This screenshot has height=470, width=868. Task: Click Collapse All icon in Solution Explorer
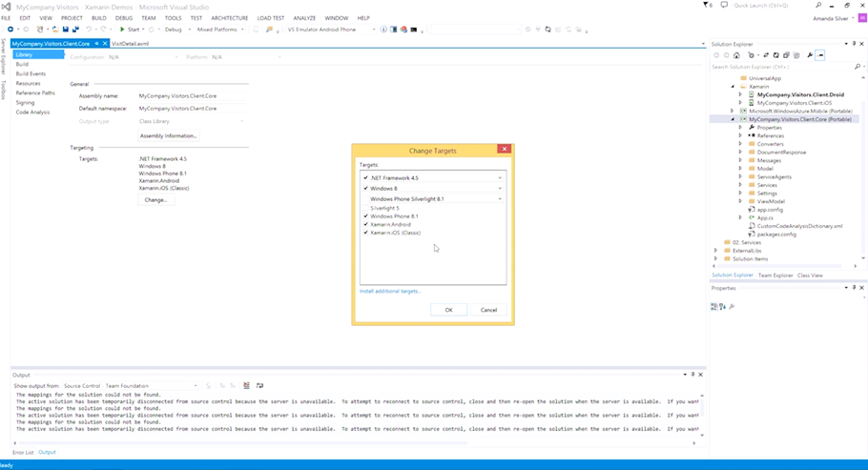point(786,55)
